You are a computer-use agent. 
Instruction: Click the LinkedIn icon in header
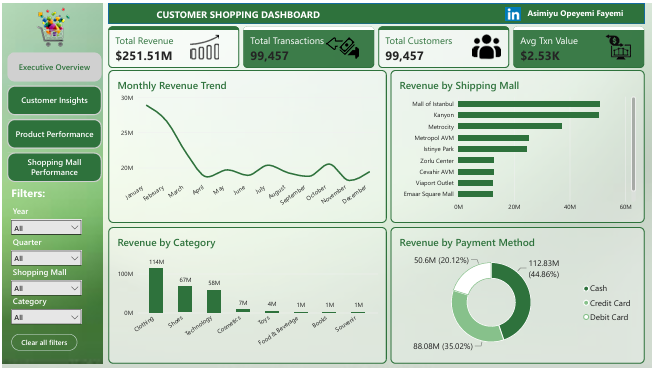(513, 14)
